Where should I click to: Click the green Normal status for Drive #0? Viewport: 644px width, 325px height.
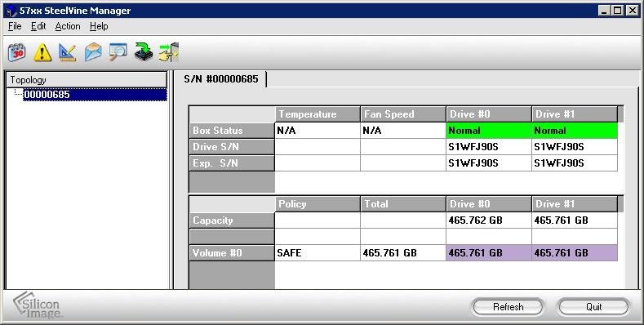[x=489, y=131]
